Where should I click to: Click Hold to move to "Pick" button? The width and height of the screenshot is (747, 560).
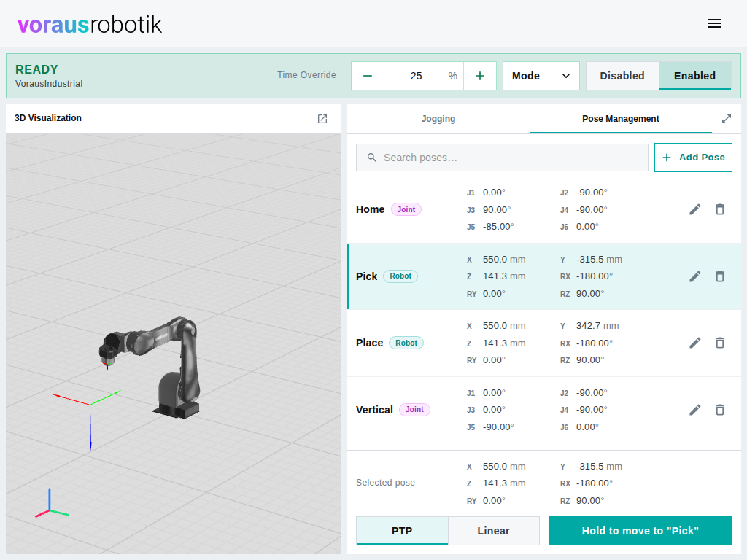640,531
